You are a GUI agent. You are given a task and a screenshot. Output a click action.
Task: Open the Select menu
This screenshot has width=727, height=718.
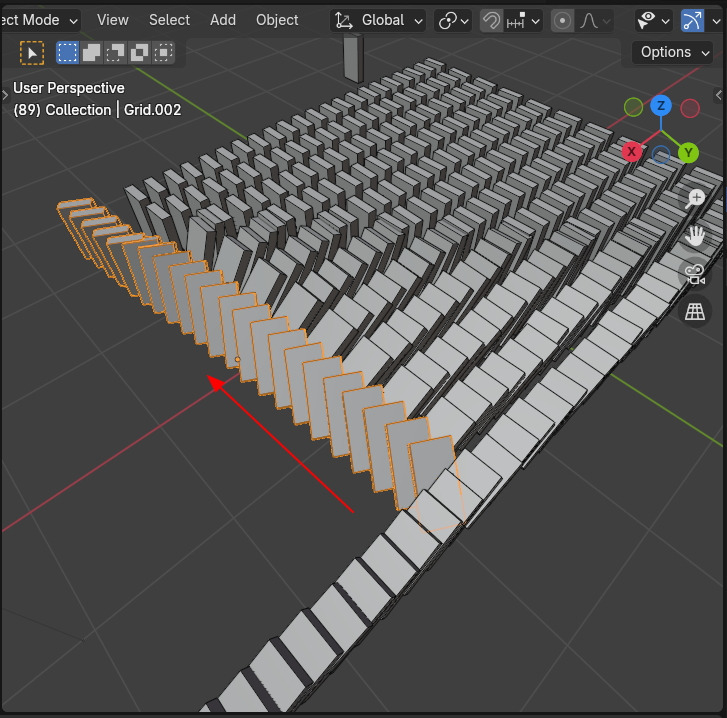pos(169,20)
